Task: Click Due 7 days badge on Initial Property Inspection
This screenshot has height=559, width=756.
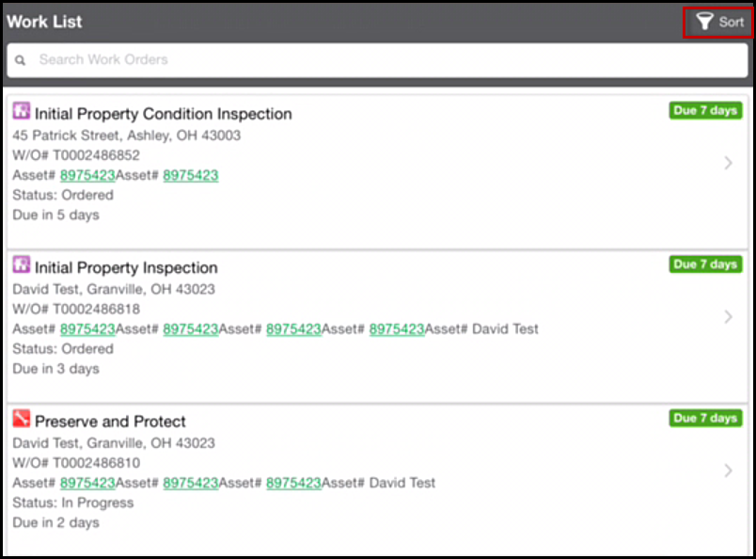Action: [x=705, y=264]
